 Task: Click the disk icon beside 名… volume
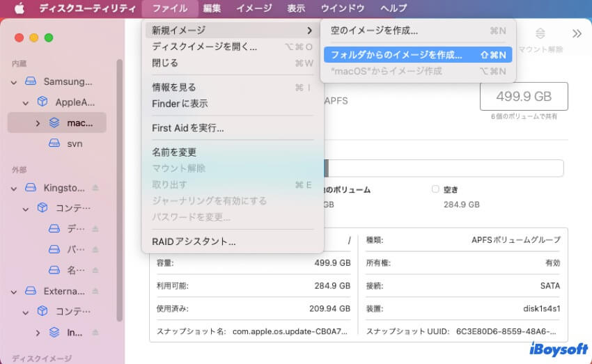tap(54, 270)
